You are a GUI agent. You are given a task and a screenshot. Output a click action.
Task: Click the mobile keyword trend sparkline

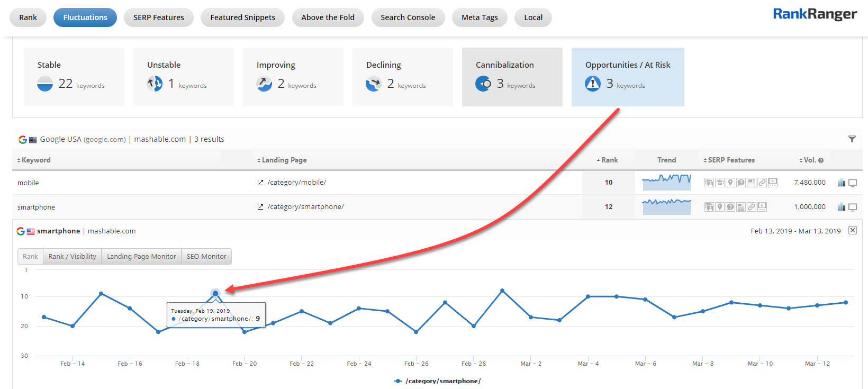click(x=666, y=182)
